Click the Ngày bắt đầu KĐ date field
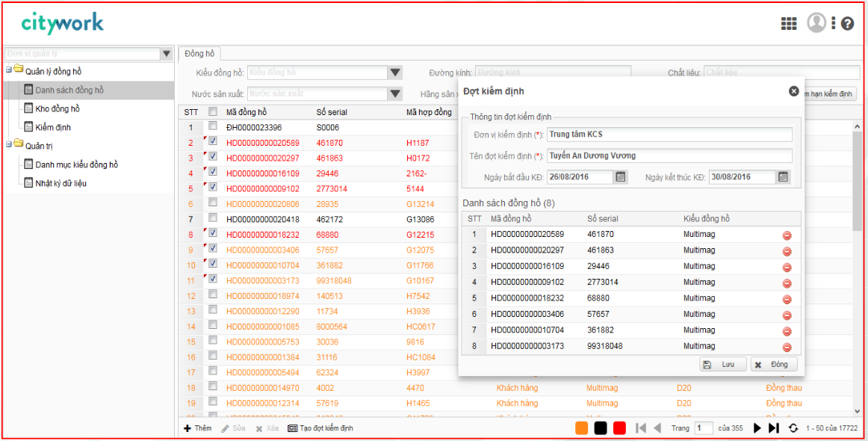Image resolution: width=868 pixels, height=441 pixels. tap(580, 177)
